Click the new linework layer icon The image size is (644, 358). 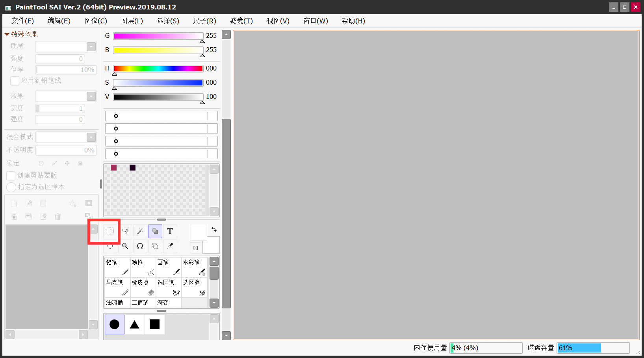29,203
